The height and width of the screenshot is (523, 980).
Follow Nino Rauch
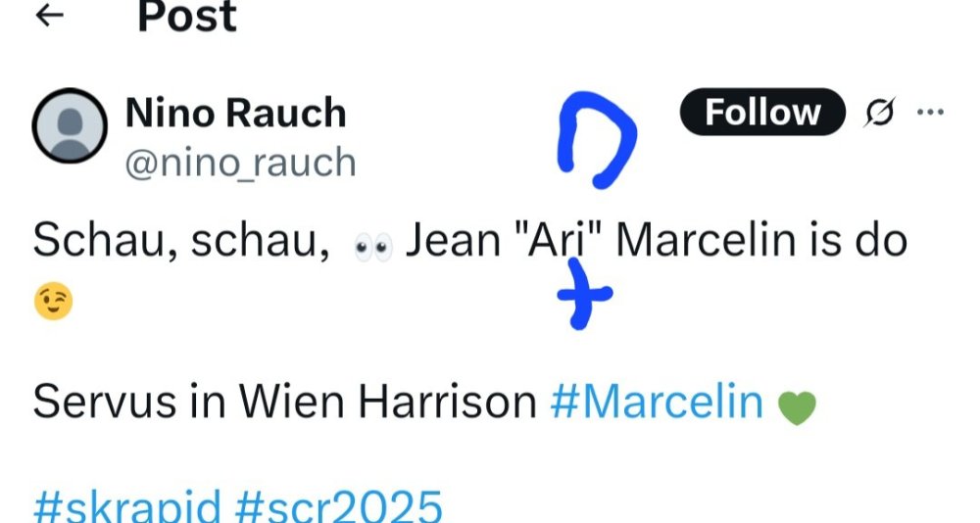(x=762, y=112)
